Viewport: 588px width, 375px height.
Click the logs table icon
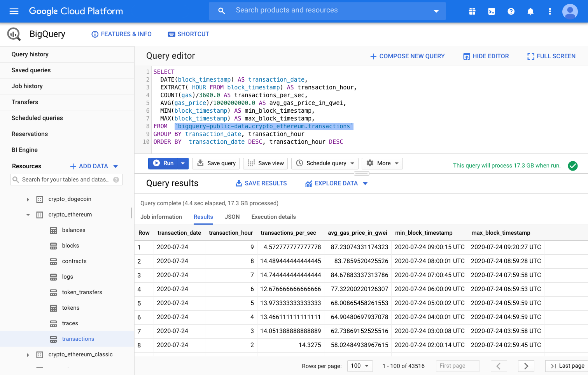(53, 277)
